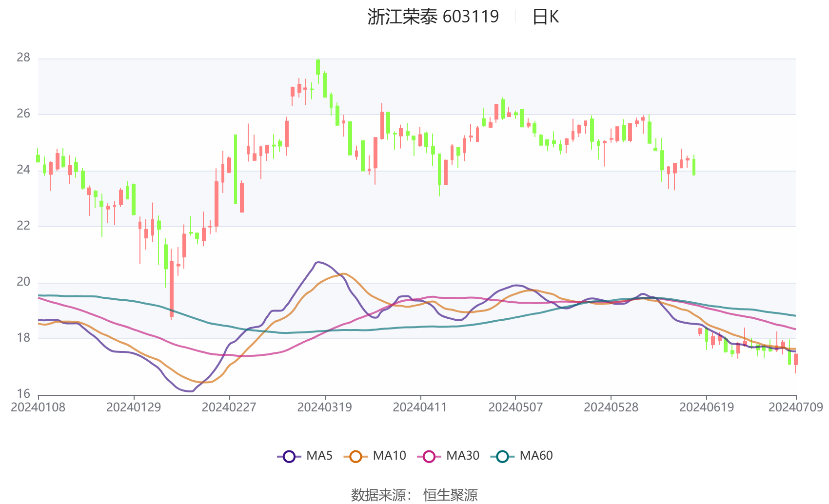The image size is (829, 504).
Task: Select the 20240507 date label on x-axis
Action: [515, 407]
